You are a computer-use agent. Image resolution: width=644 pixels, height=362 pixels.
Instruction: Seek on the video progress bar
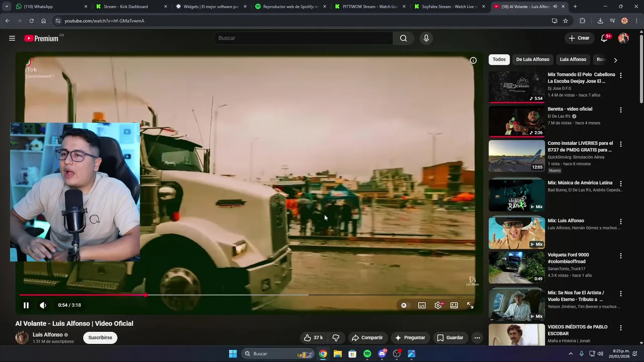[x=247, y=295]
